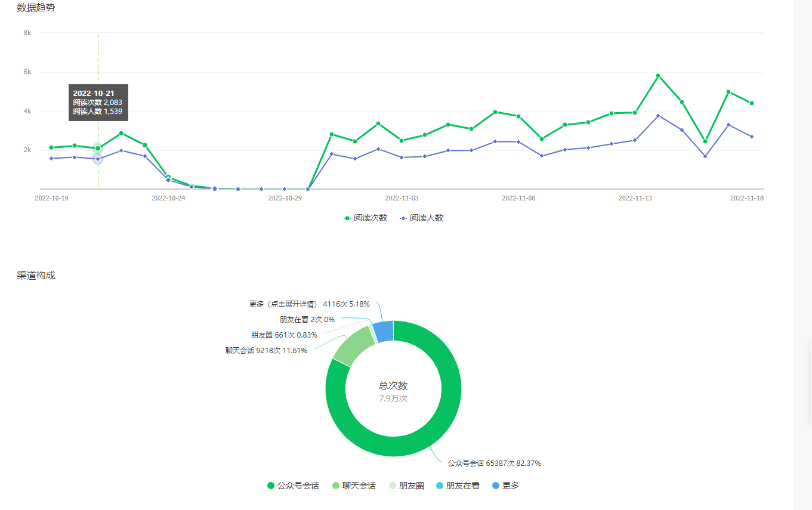The width and height of the screenshot is (812, 510).
Task: Select the highlighted purple 阅读人数 point on 2022-10-21
Action: [x=98, y=159]
